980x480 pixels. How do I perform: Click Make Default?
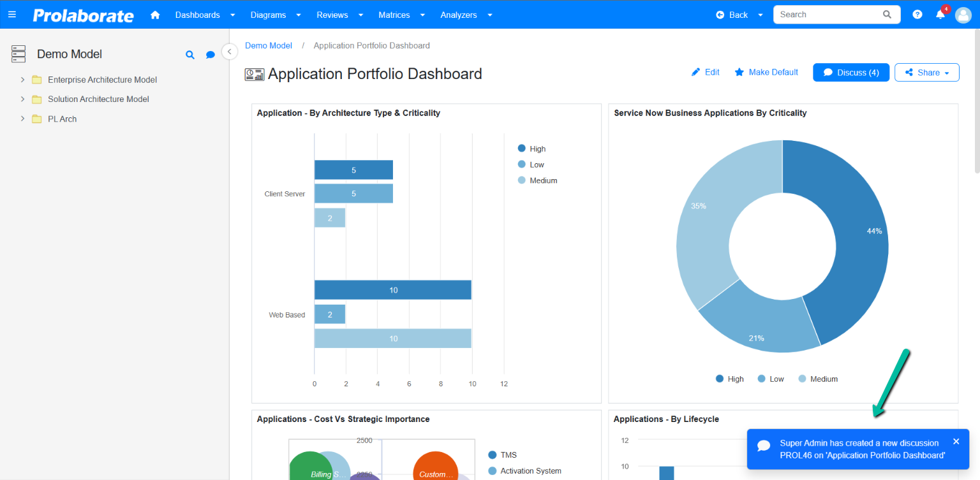[766, 73]
